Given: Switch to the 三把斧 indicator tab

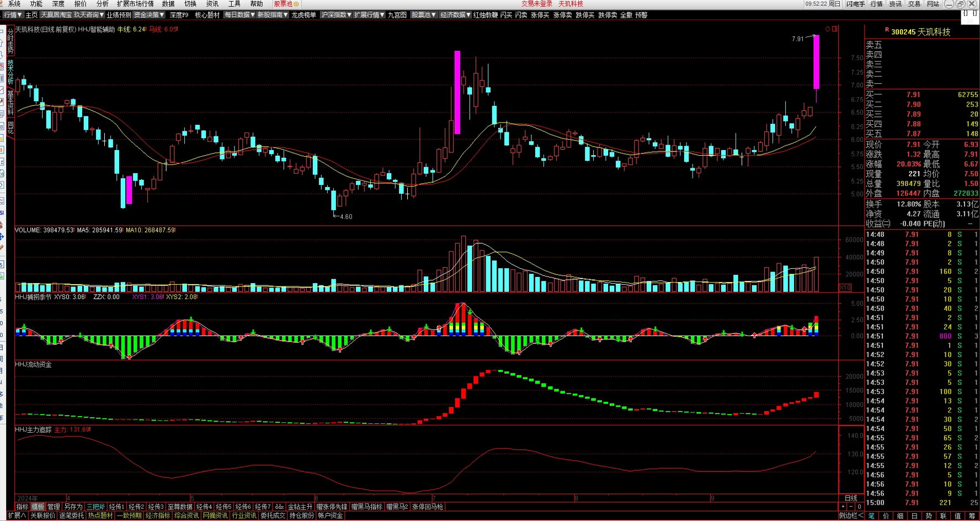Looking at the screenshot, I should [95, 507].
